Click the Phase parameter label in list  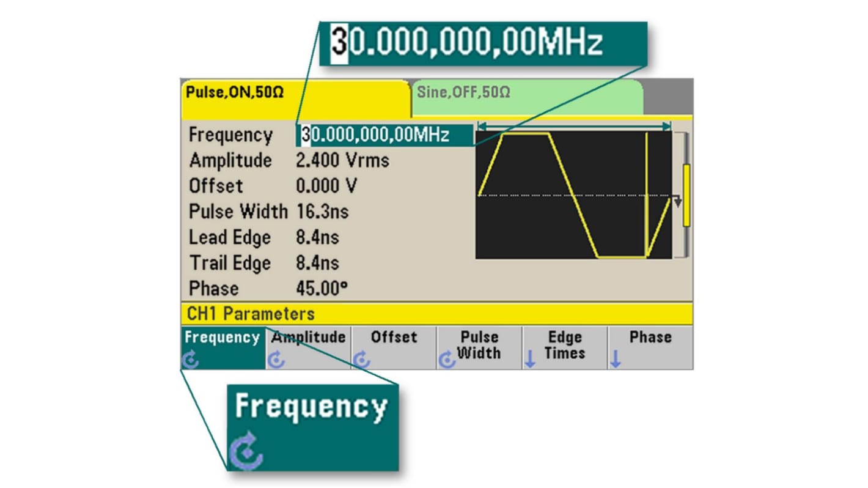pyautogui.click(x=213, y=289)
